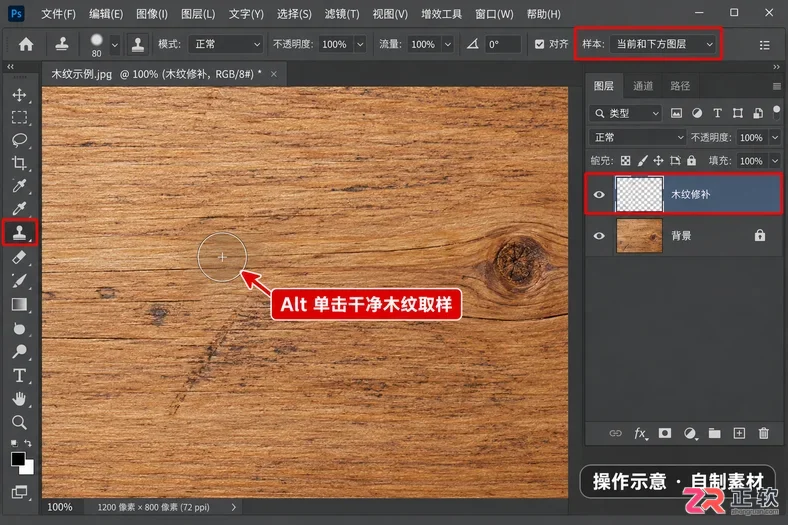
Task: Open workspace options list icon
Action: pyautogui.click(x=764, y=45)
